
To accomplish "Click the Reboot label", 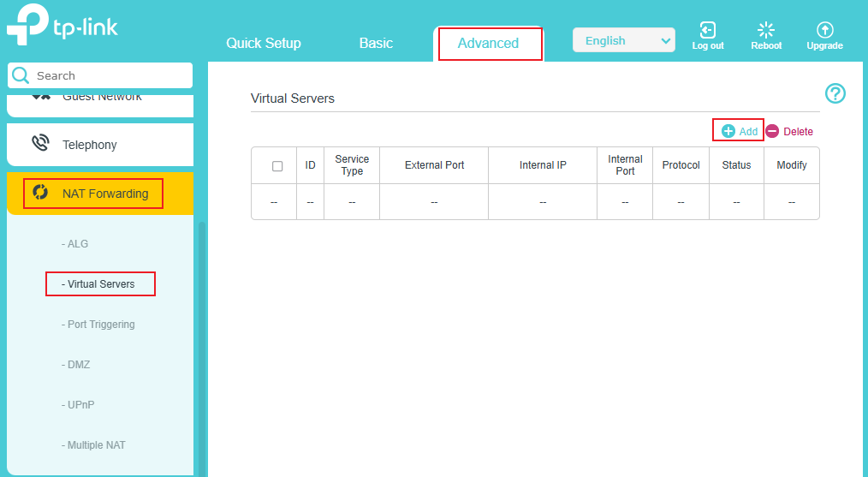I will [766, 46].
